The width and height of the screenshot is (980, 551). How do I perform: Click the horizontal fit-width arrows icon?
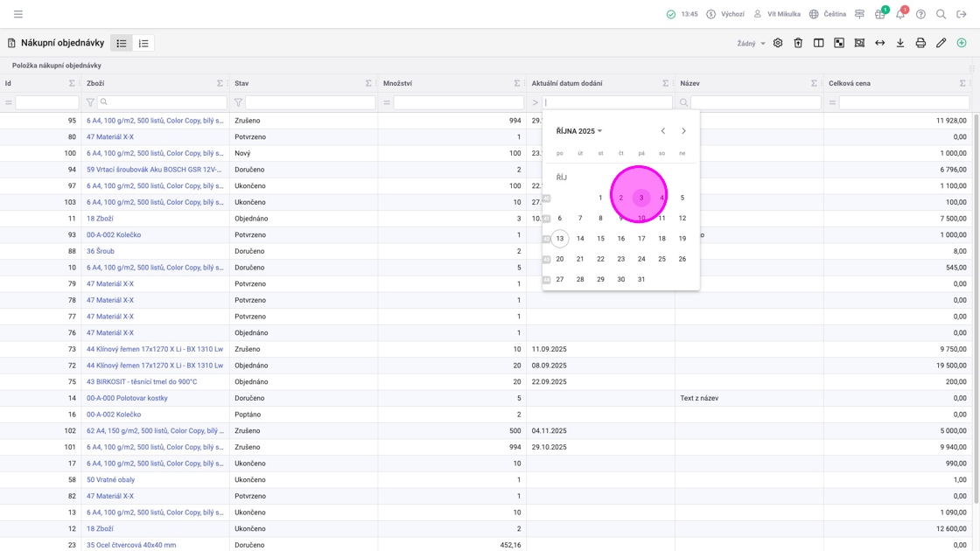[x=880, y=43]
